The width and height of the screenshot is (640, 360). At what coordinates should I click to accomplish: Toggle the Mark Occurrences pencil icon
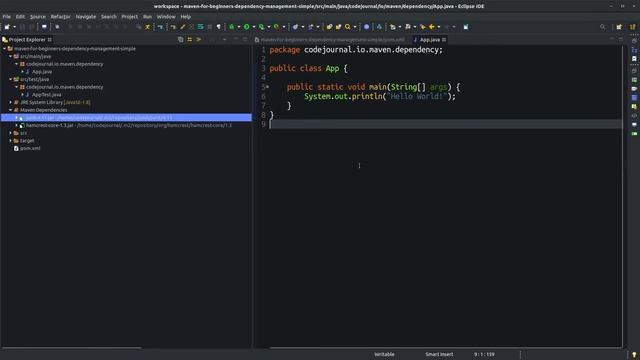click(182, 27)
